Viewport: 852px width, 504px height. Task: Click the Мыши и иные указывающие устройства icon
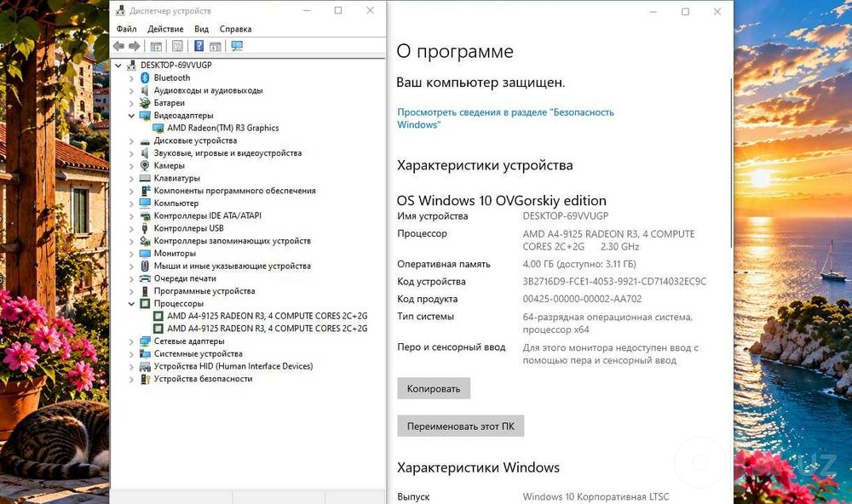145,266
